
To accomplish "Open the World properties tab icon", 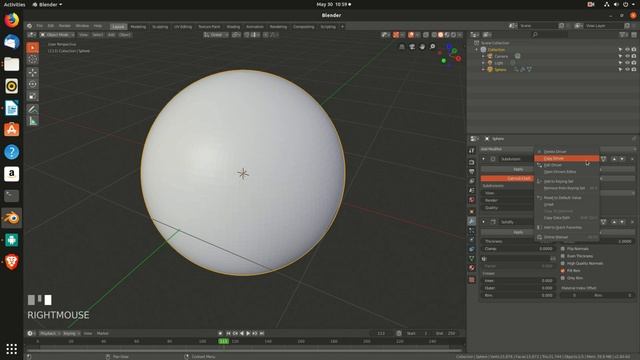I will 471,200.
